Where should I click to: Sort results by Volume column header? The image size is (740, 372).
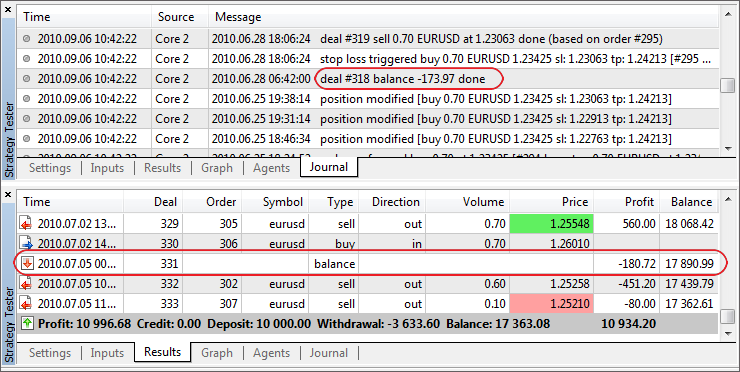tap(467, 202)
